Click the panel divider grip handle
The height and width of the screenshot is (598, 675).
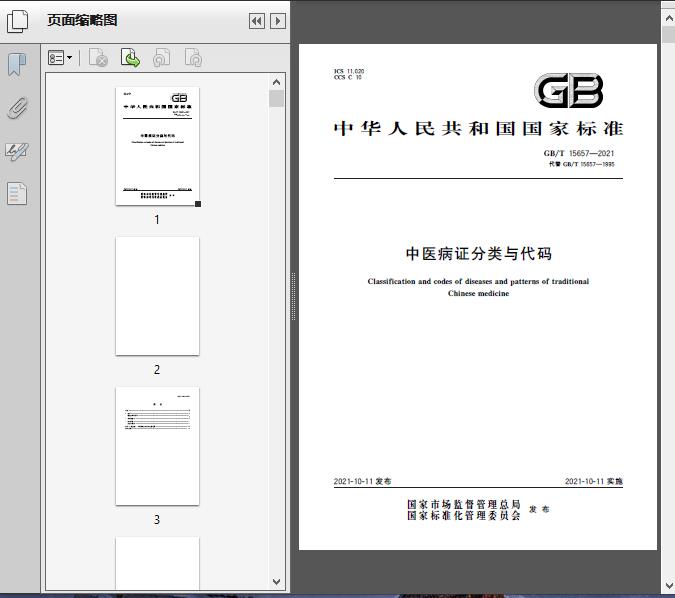293,296
